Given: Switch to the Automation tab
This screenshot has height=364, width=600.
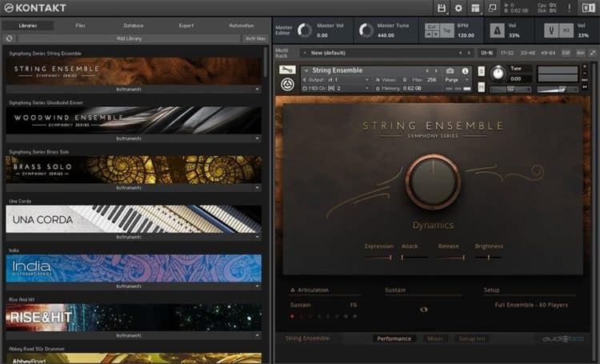Looking at the screenshot, I should (242, 26).
